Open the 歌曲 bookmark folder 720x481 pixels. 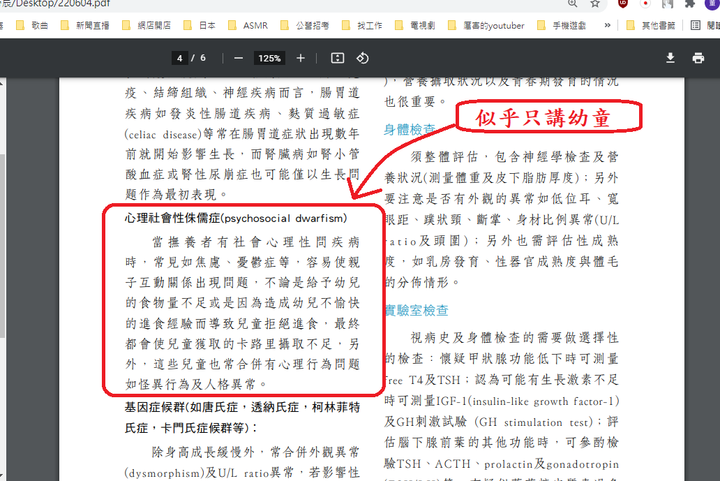click(32, 25)
